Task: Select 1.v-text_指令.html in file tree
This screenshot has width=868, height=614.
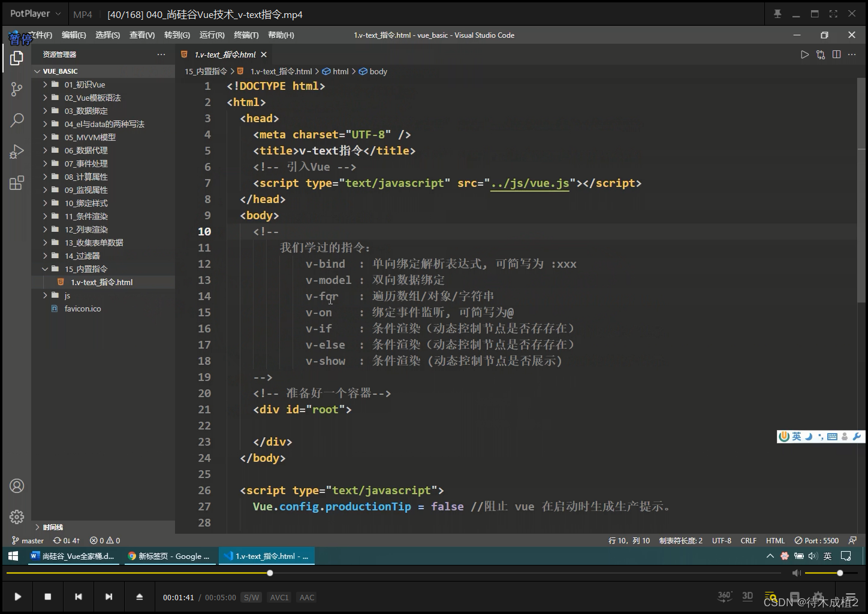Action: (x=103, y=282)
